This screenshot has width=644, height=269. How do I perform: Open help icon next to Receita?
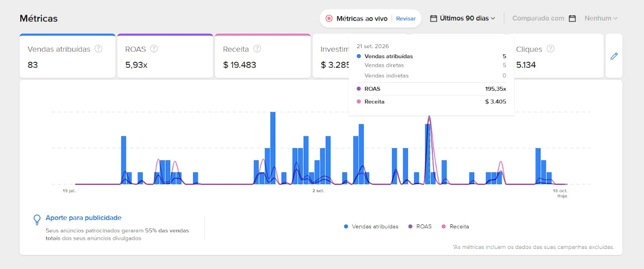tap(257, 49)
